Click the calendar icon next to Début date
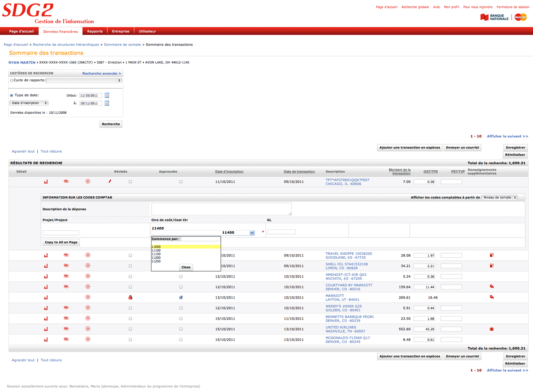This screenshot has height=392, width=533. [x=107, y=95]
